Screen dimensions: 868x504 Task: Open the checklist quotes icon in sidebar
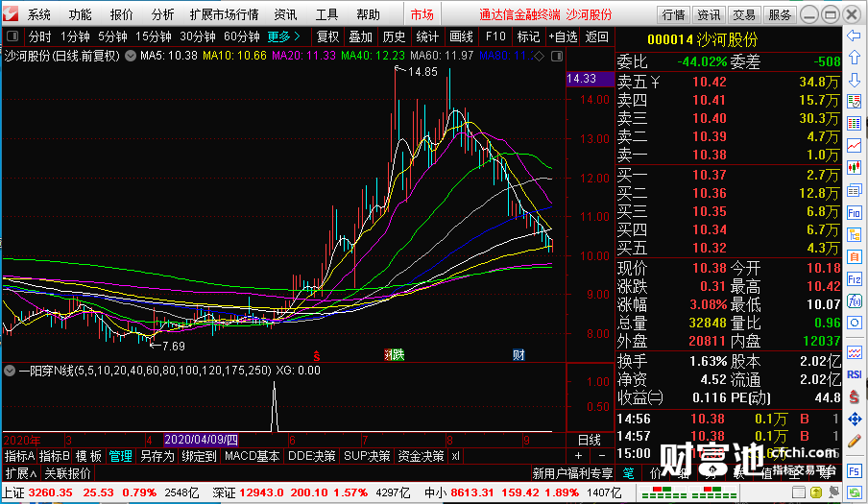tap(855, 102)
